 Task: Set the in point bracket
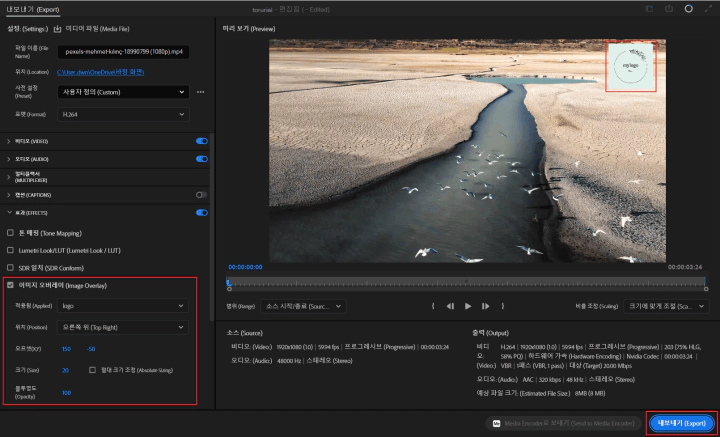tap(433, 306)
